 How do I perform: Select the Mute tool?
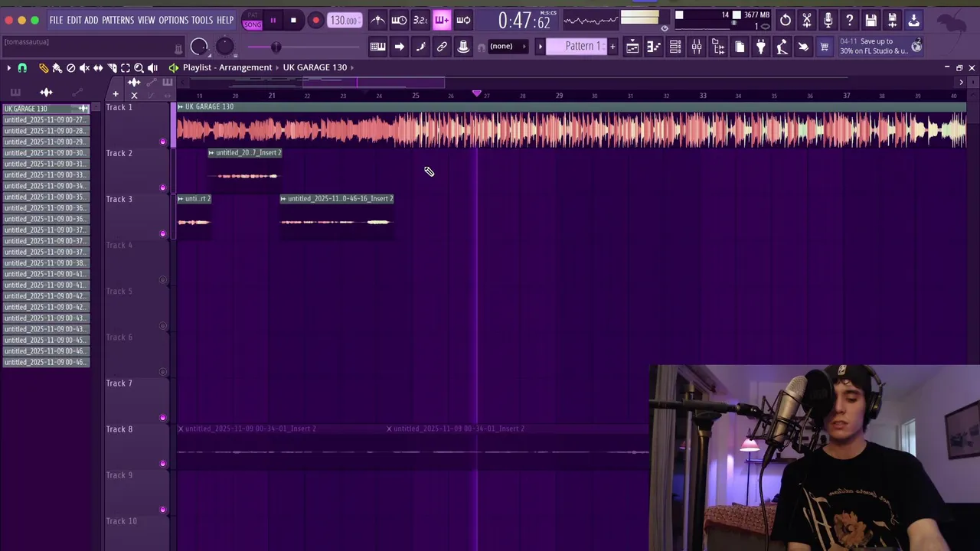coord(85,68)
